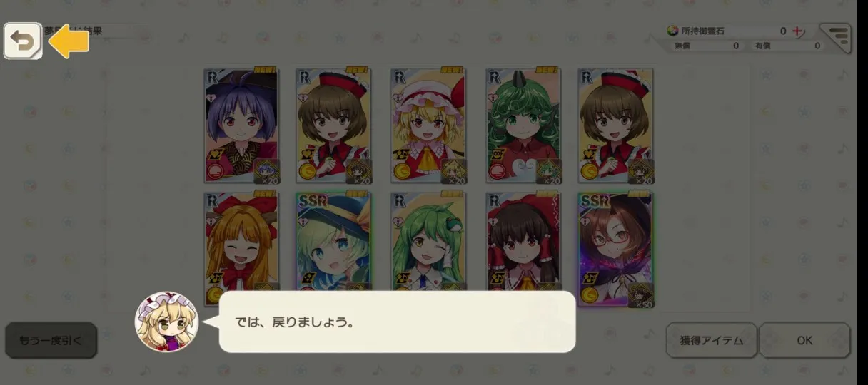Tap Yukari's speaker portrait icon
The height and width of the screenshot is (385, 868).
pos(166,322)
